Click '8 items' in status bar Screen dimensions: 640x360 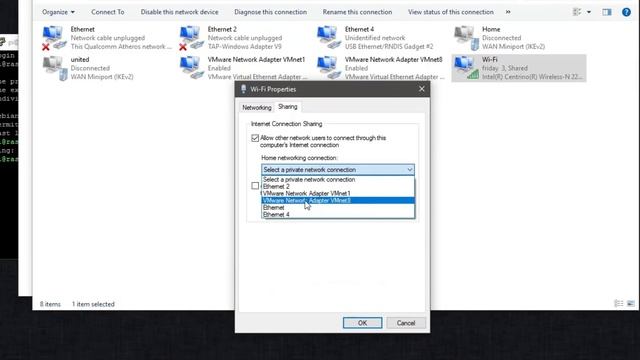click(50, 304)
